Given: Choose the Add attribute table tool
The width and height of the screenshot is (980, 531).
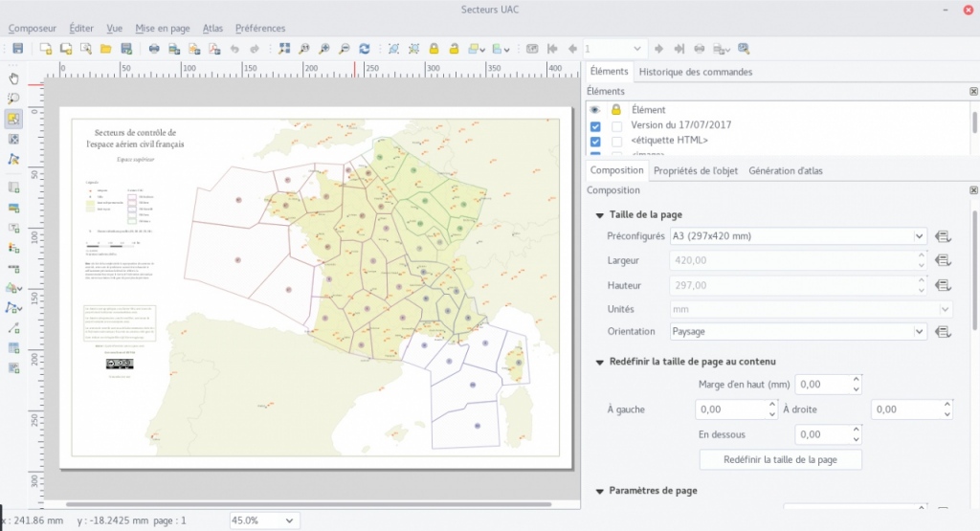Looking at the screenshot, I should [x=13, y=348].
